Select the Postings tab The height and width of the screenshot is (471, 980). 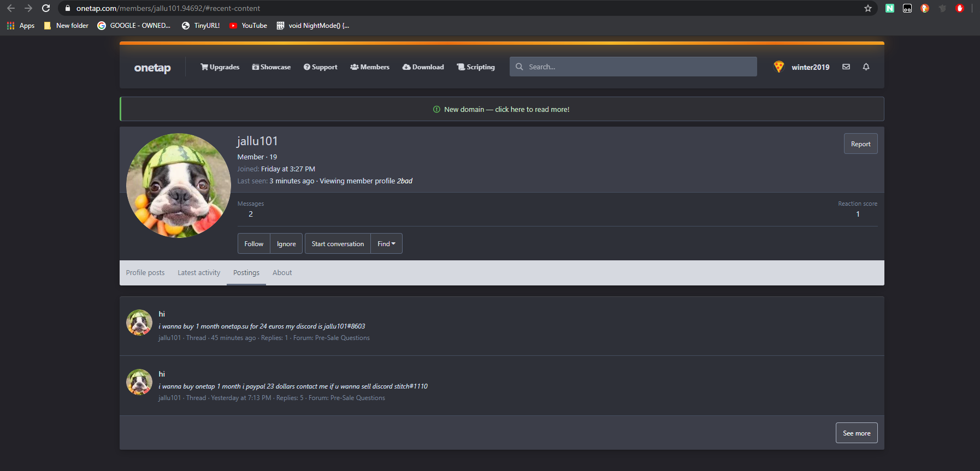pos(246,273)
